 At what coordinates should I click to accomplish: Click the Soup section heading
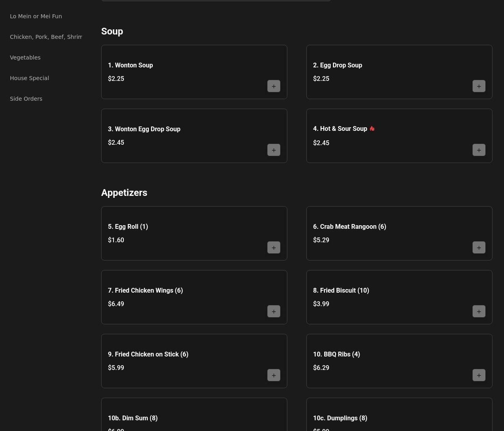(x=112, y=31)
